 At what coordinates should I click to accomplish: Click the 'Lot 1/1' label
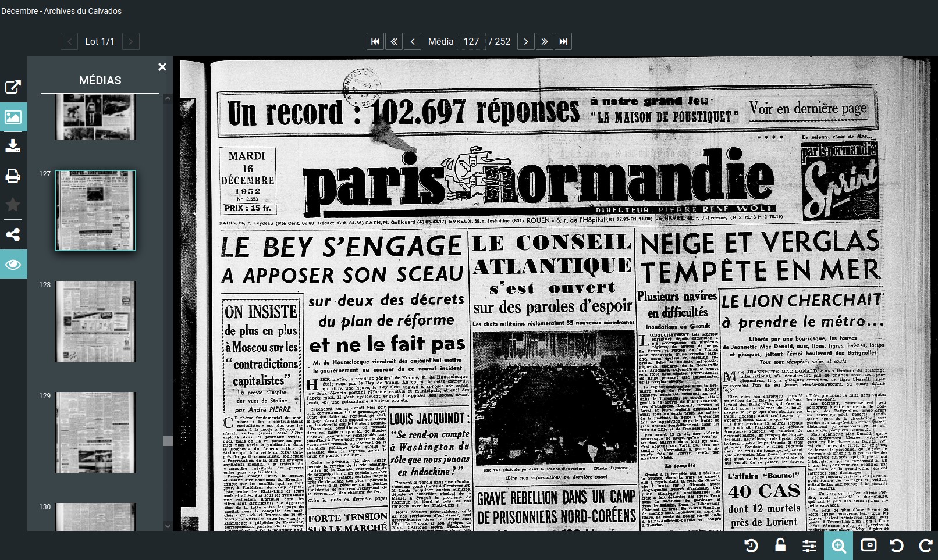coord(100,41)
